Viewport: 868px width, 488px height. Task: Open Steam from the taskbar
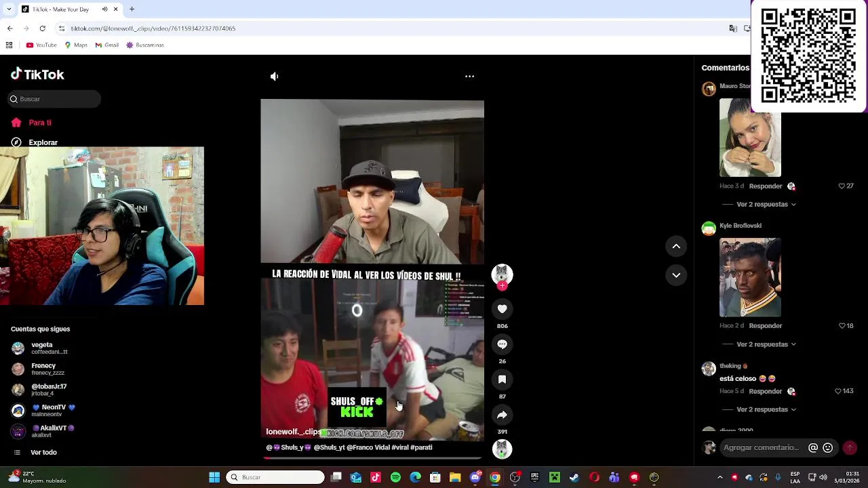[574, 477]
